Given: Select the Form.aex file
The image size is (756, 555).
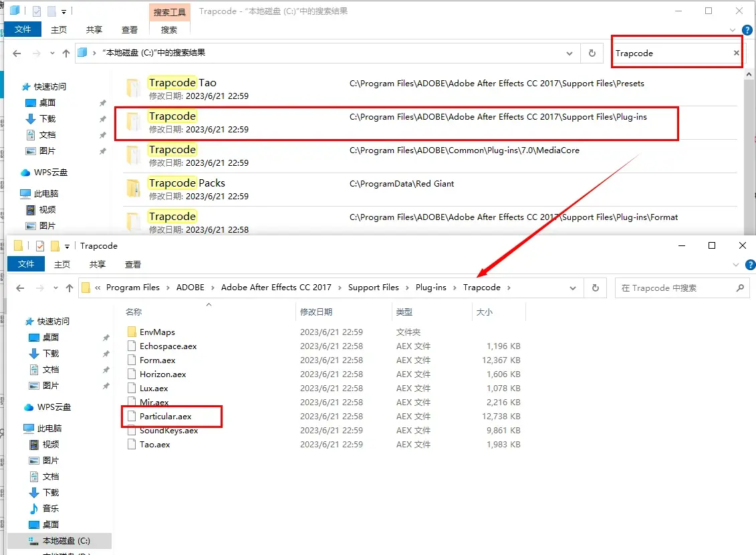Looking at the screenshot, I should point(157,360).
